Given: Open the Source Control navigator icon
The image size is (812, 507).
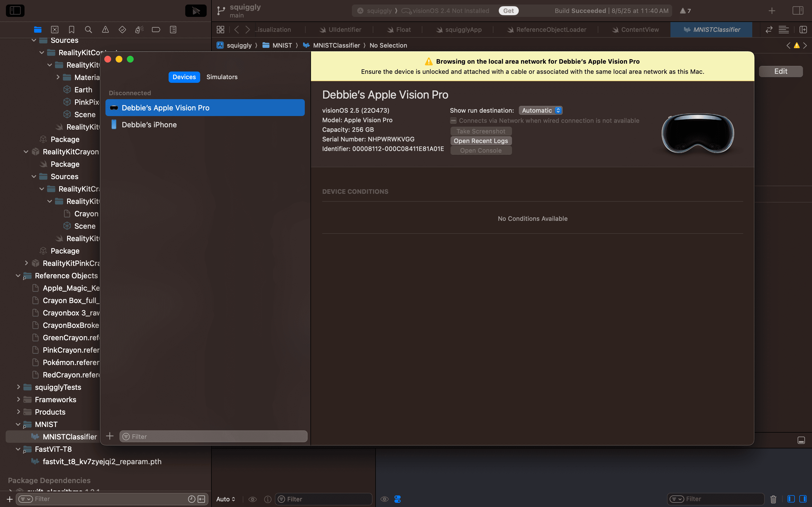Looking at the screenshot, I should pyautogui.click(x=55, y=30).
